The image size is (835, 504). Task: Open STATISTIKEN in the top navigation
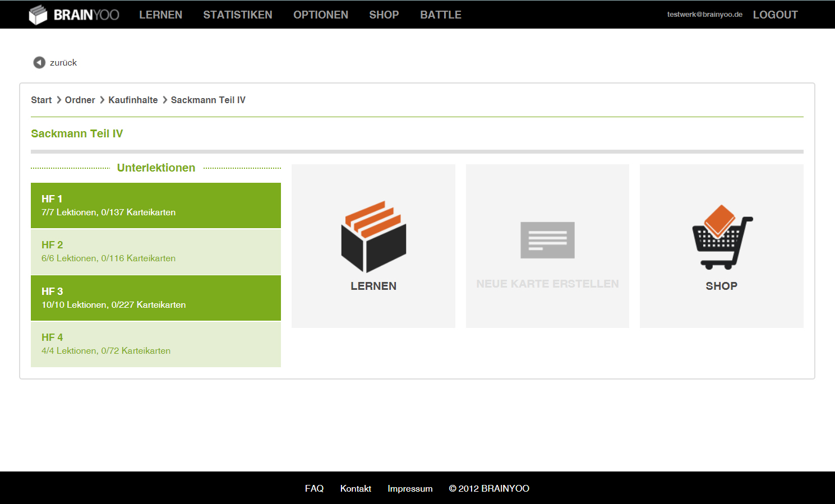(x=238, y=15)
